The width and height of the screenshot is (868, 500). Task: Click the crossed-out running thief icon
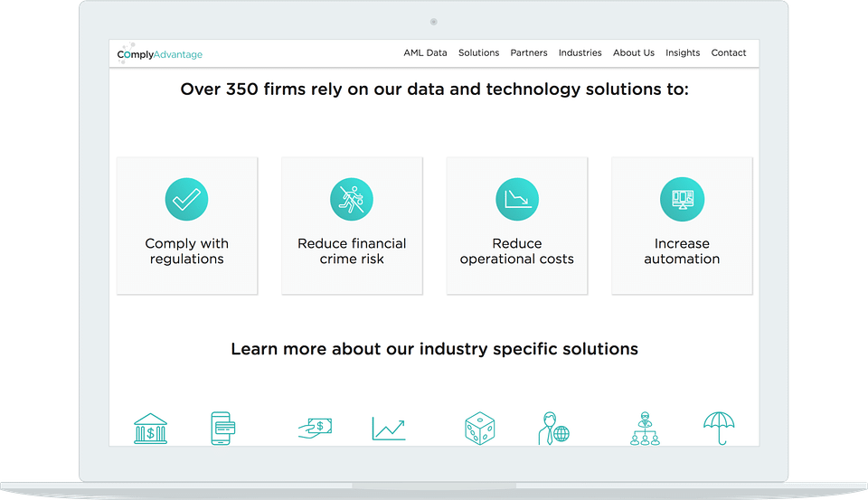pyautogui.click(x=352, y=199)
